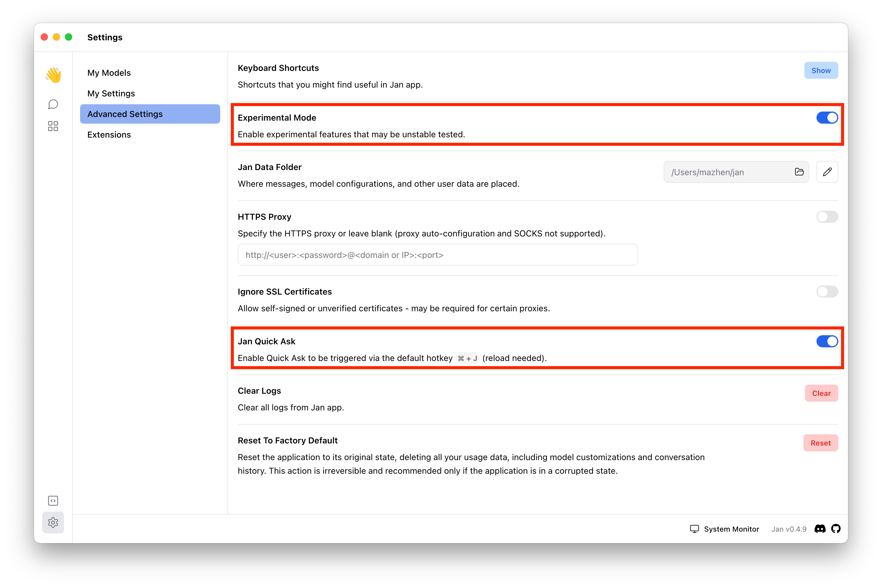Click Reset to factory default button
Screen dimensions: 882x588
pyautogui.click(x=820, y=443)
